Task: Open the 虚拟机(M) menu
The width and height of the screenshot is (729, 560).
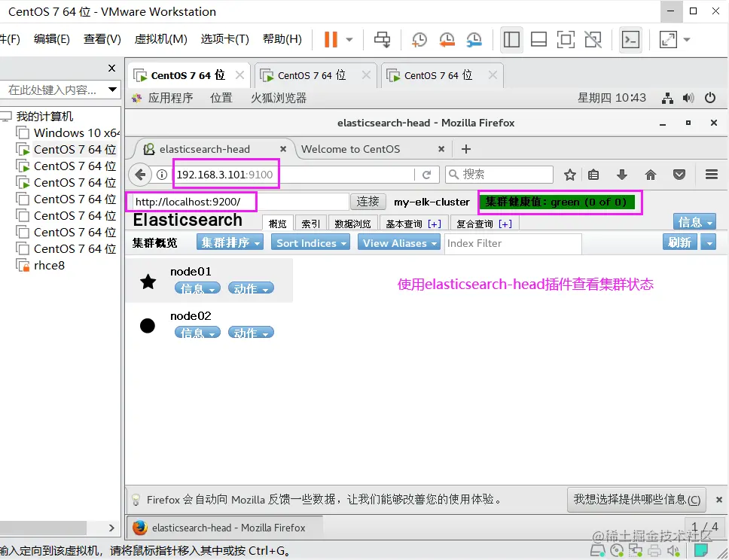Action: (x=160, y=39)
